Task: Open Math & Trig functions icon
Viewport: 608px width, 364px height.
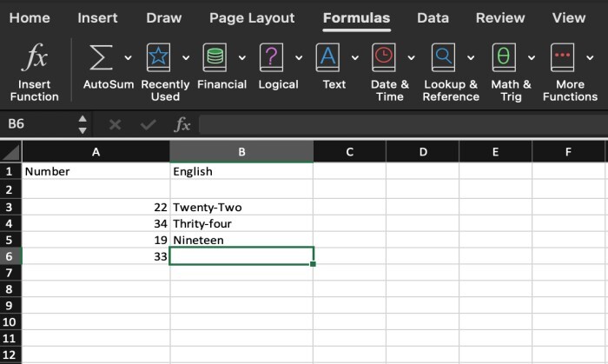Action: tap(504, 58)
